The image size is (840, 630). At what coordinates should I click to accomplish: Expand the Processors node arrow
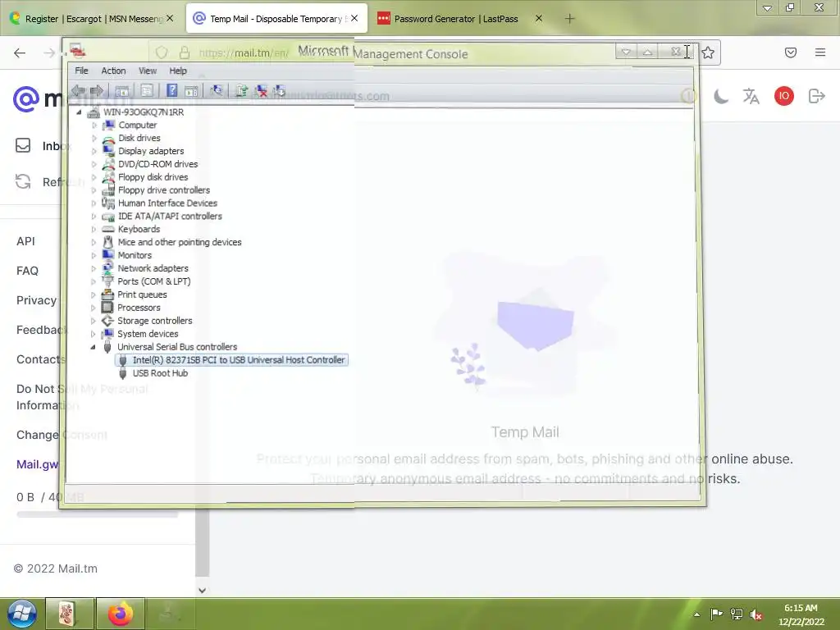[x=94, y=308]
